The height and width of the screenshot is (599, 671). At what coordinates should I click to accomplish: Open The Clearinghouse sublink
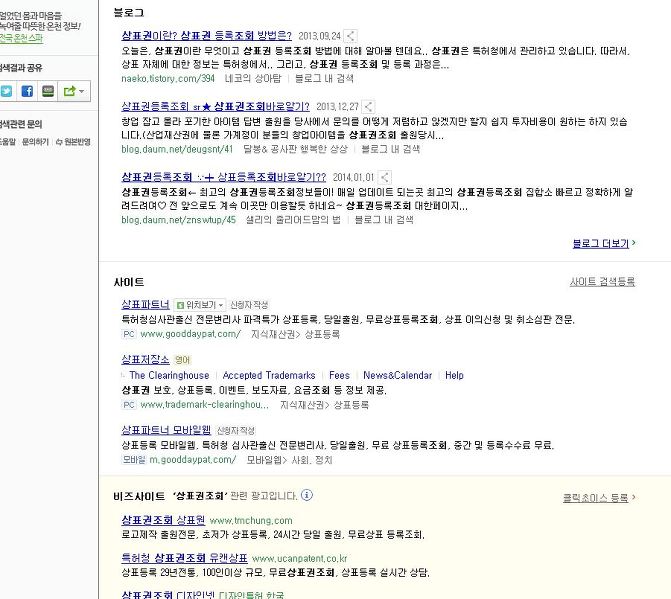pyautogui.click(x=169, y=375)
